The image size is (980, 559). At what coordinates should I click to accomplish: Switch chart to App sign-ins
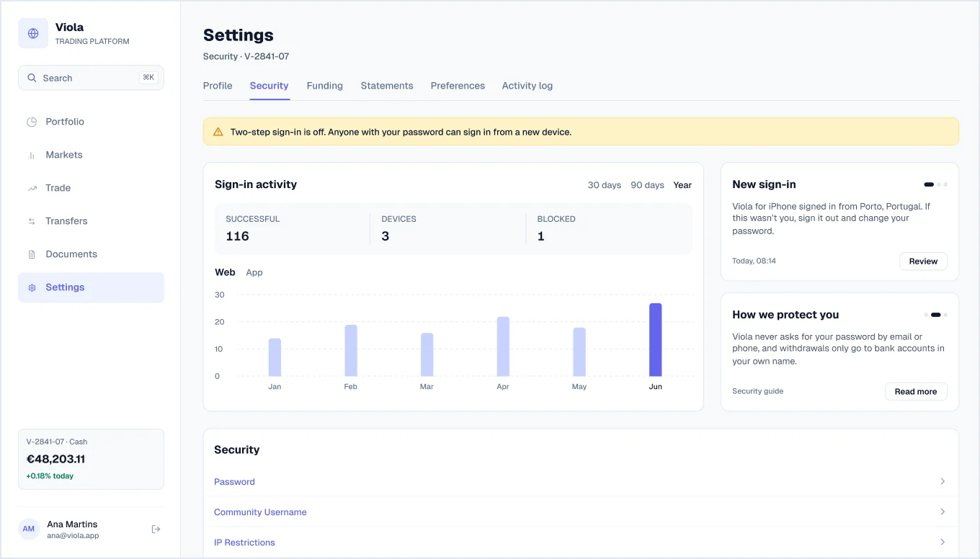(x=254, y=272)
